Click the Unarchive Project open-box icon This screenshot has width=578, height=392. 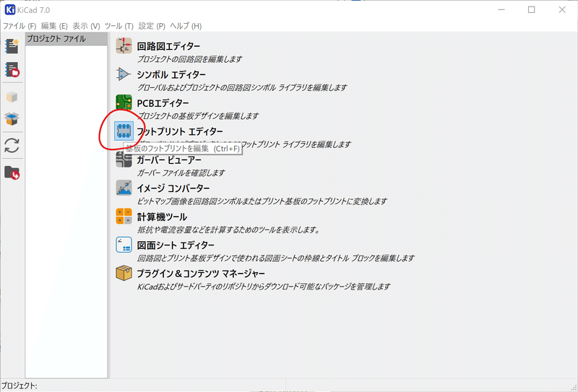pos(12,118)
